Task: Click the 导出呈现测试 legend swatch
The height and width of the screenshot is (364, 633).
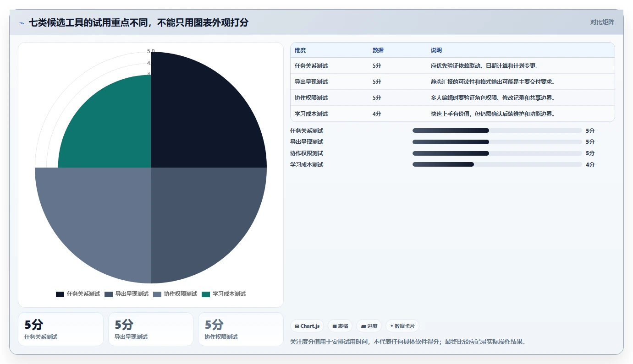Action: pos(109,294)
